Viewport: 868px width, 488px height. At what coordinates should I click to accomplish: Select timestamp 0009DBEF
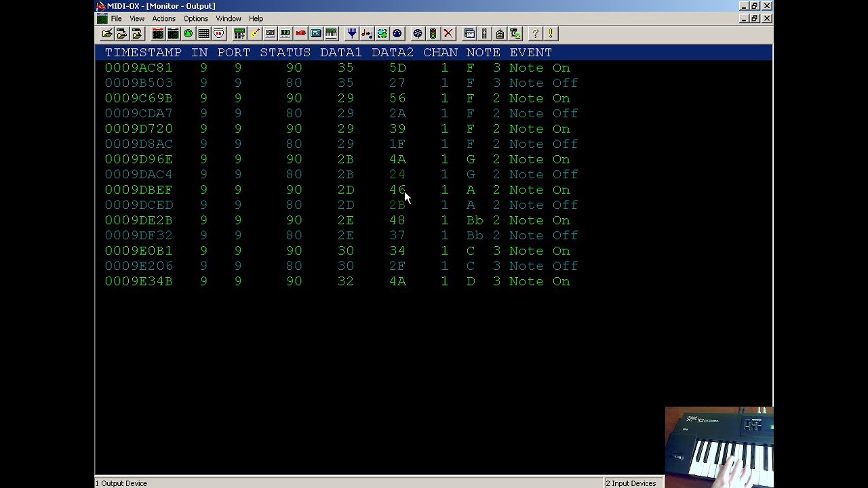pos(139,190)
